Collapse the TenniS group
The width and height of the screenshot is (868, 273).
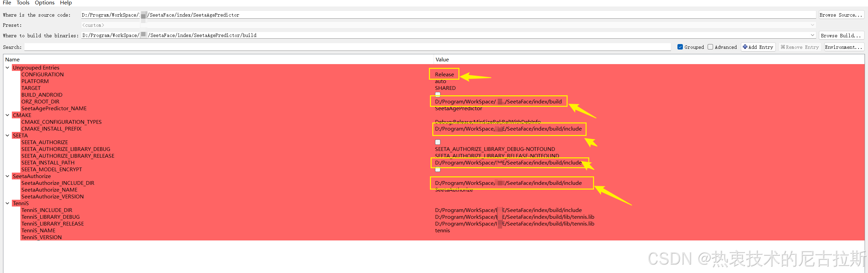[x=7, y=203]
